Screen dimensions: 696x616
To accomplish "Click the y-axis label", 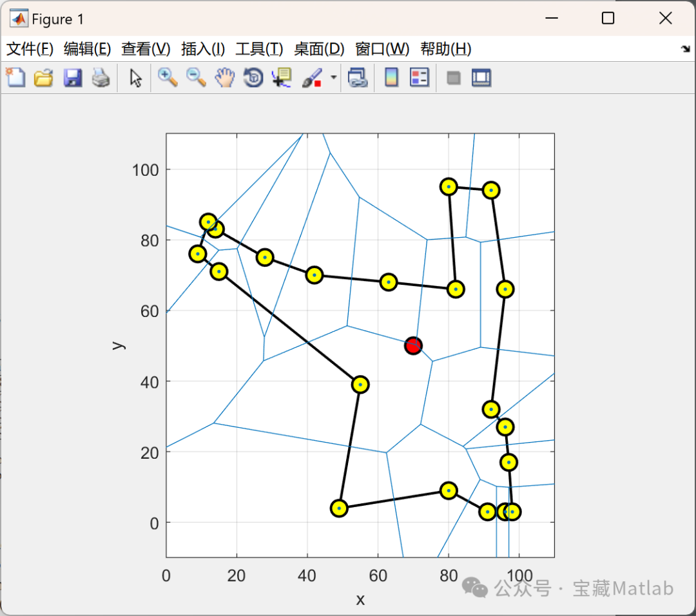I will pyautogui.click(x=118, y=345).
